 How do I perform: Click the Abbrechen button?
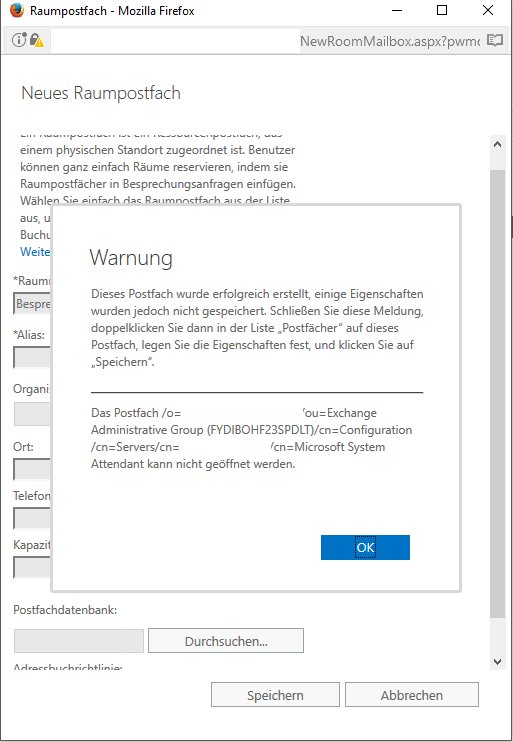pos(412,695)
